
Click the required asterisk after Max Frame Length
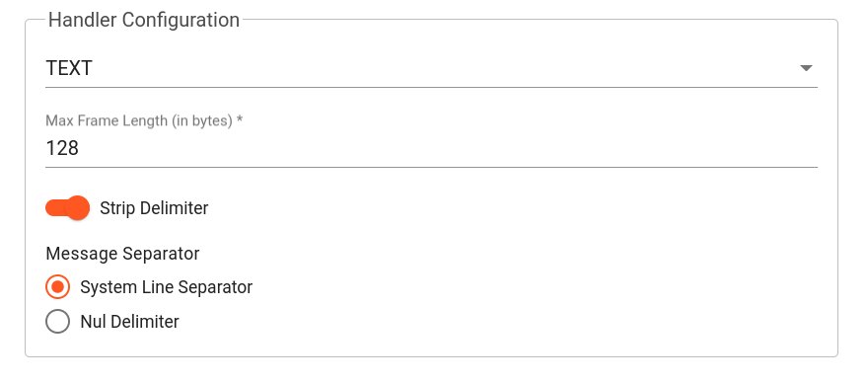240,119
